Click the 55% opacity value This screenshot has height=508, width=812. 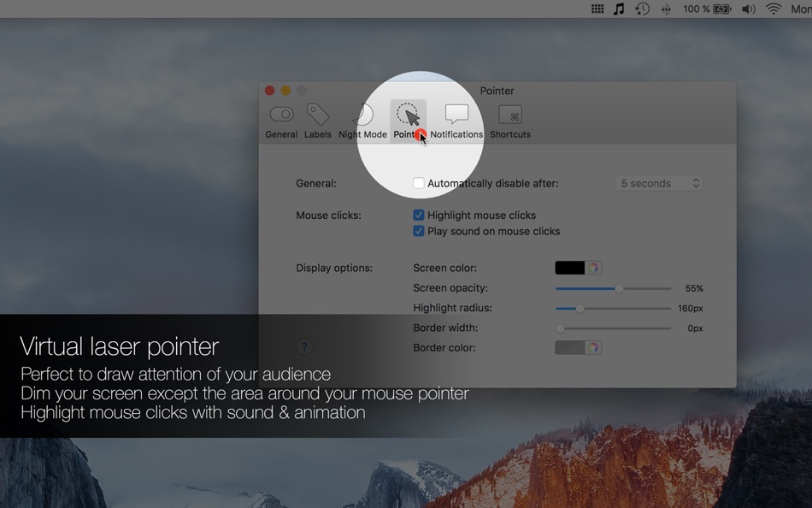(x=694, y=288)
